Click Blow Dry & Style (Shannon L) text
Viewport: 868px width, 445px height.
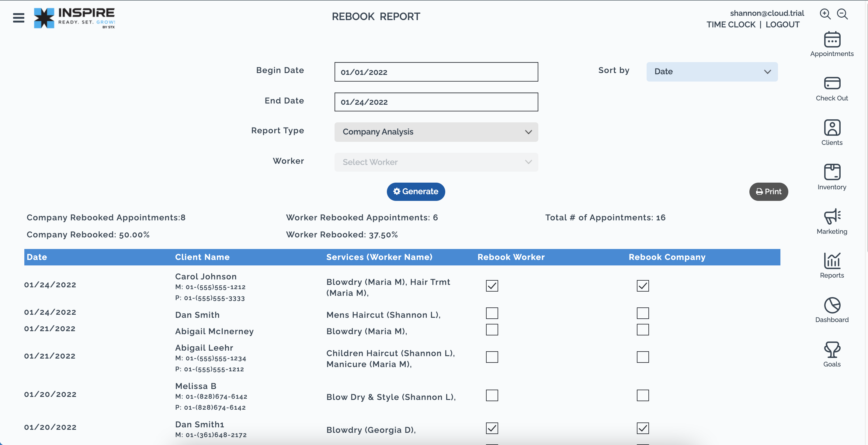tap(391, 397)
